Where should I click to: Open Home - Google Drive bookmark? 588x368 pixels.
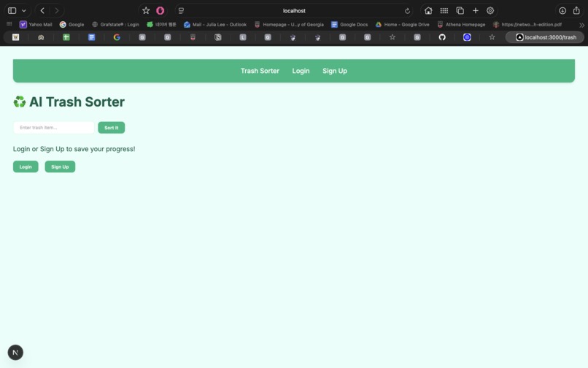tap(403, 24)
